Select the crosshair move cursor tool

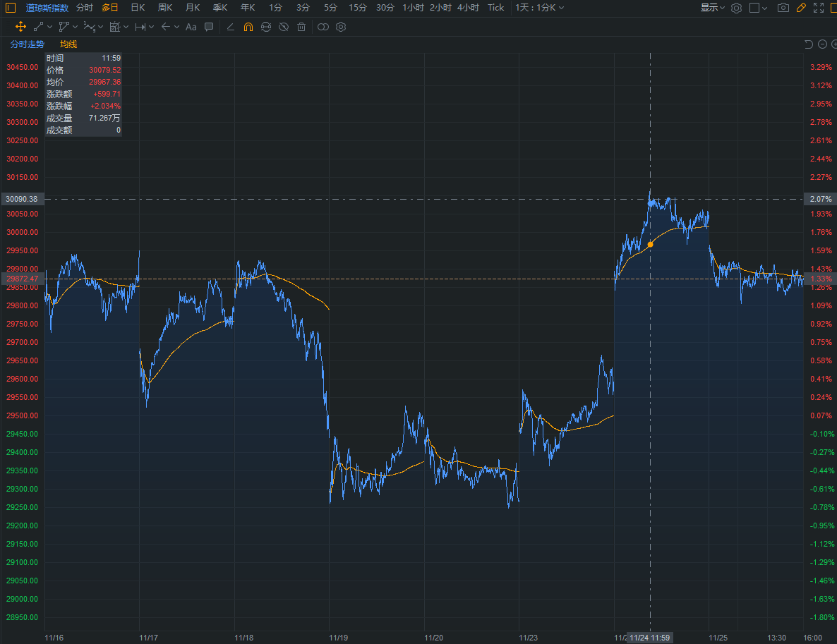(20, 27)
